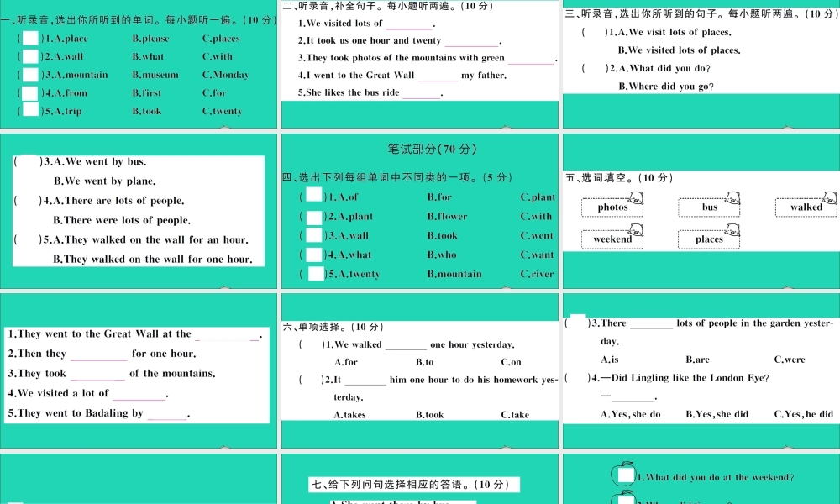The image size is (840, 504).
Task: Click option 'B.took' under 'him one hour'
Action: [429, 415]
